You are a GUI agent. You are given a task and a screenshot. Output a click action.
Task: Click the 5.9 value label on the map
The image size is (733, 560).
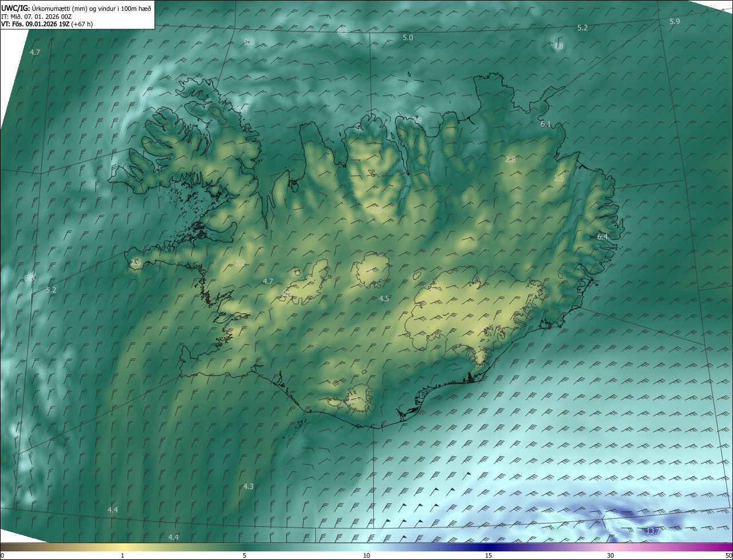pos(675,21)
